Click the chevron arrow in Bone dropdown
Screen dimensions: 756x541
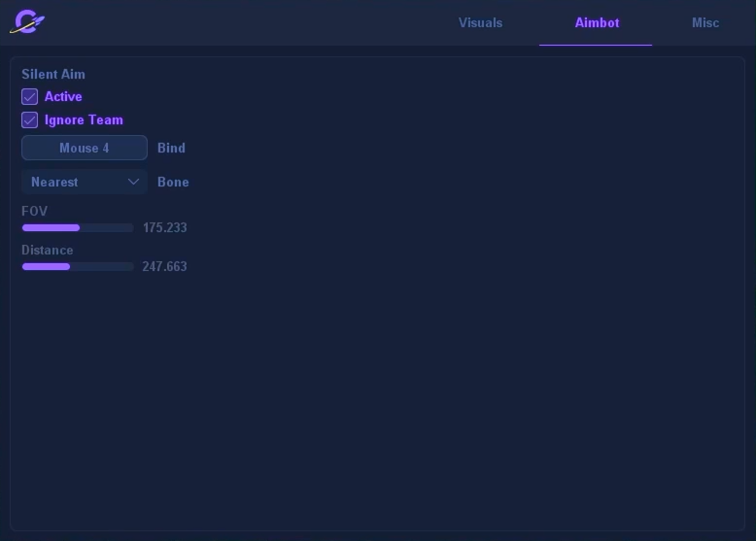tap(134, 182)
